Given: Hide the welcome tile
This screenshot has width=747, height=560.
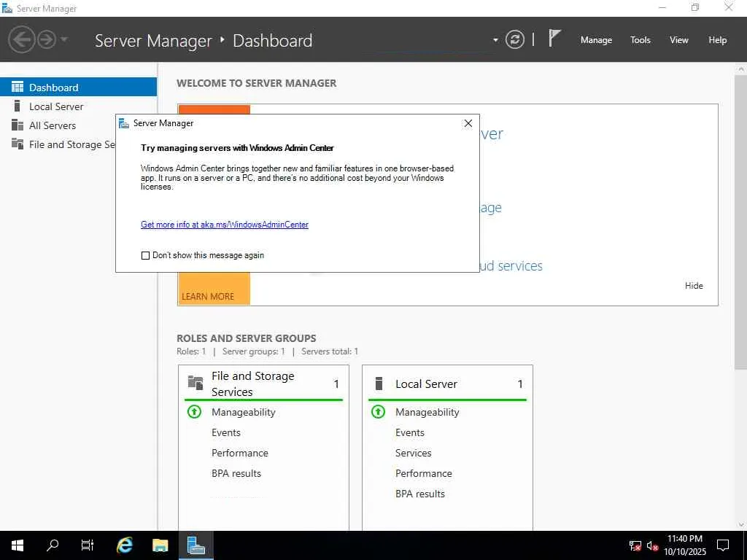Looking at the screenshot, I should pos(694,286).
